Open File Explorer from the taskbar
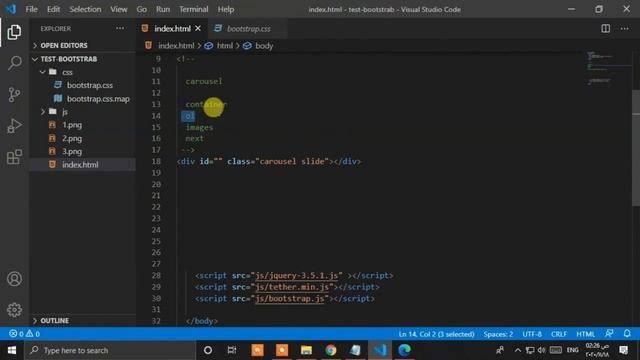This screenshot has height=360, width=640. tap(306, 350)
